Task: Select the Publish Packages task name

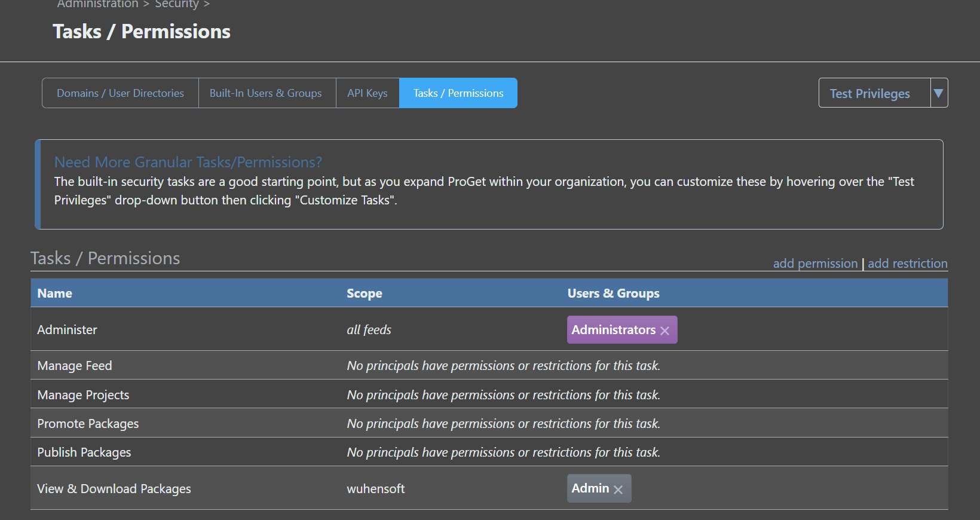Action: coord(84,452)
